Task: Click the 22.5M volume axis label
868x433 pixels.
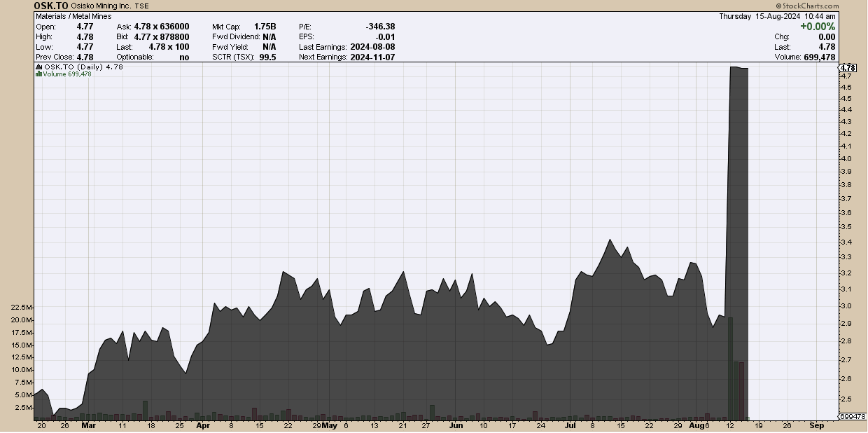Action: point(22,308)
